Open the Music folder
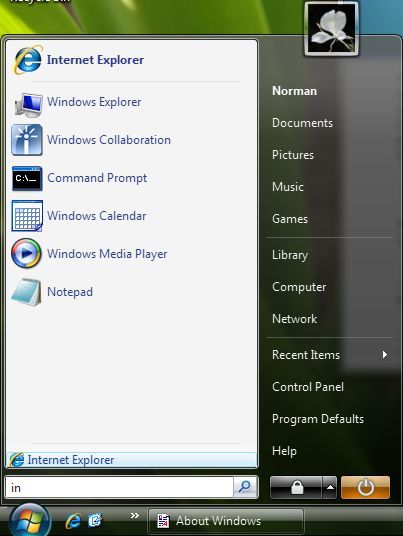 click(x=287, y=187)
